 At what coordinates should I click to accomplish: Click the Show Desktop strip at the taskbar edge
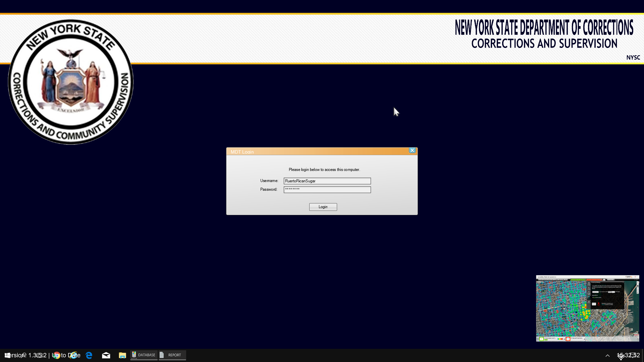tap(642, 355)
